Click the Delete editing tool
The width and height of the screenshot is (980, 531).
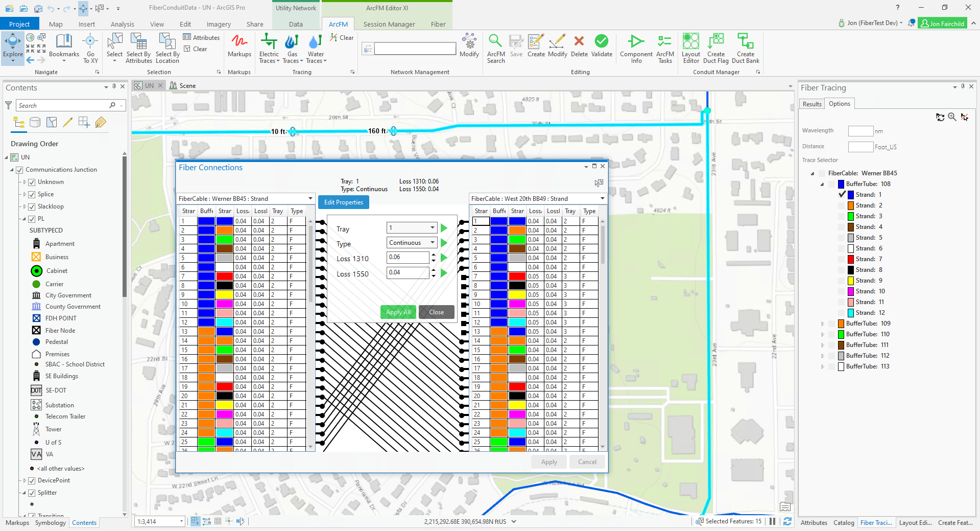579,46
